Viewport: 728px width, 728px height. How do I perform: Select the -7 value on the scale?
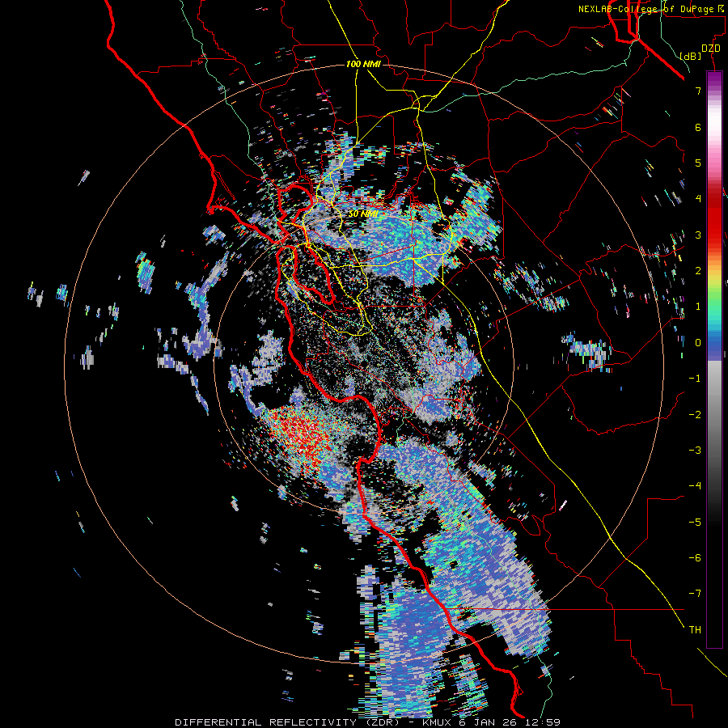tap(695, 594)
